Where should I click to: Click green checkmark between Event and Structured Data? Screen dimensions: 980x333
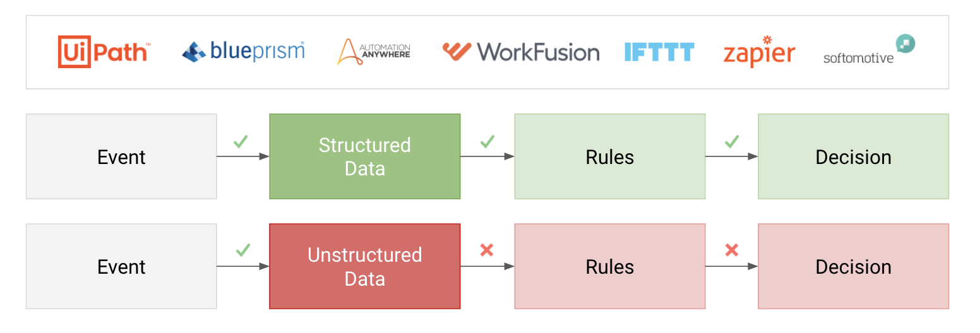(x=241, y=141)
